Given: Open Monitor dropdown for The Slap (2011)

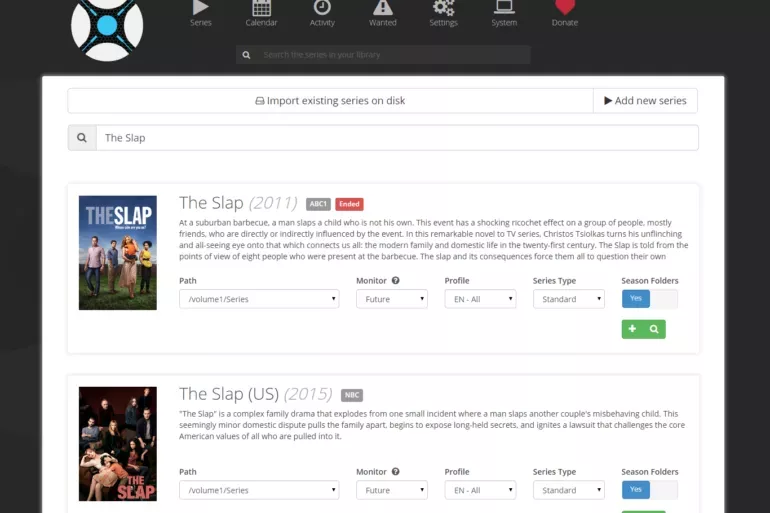Looking at the screenshot, I should [392, 299].
